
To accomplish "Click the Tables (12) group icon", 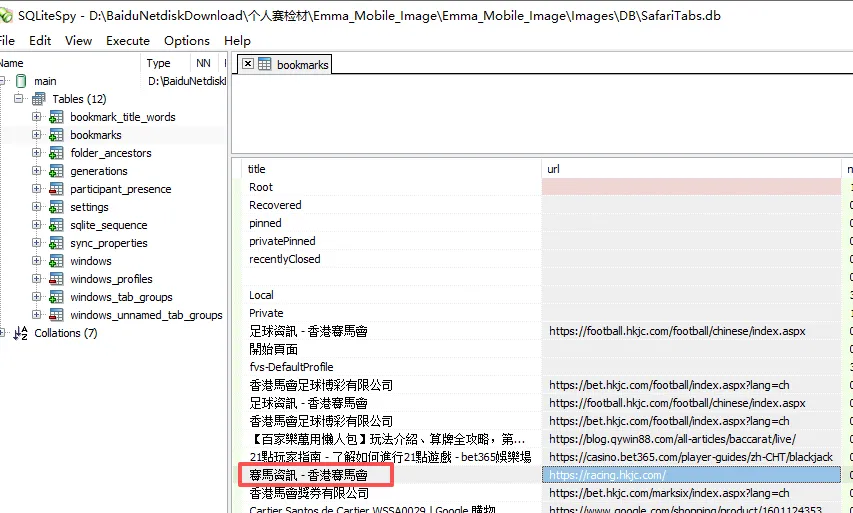I will [39, 99].
